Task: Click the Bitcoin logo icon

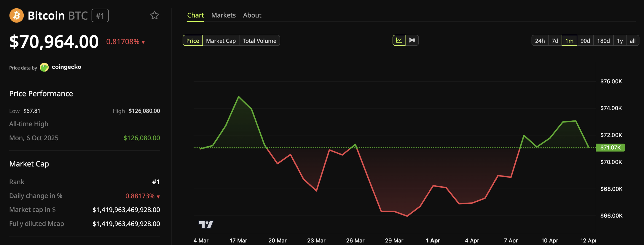Action: (x=17, y=16)
